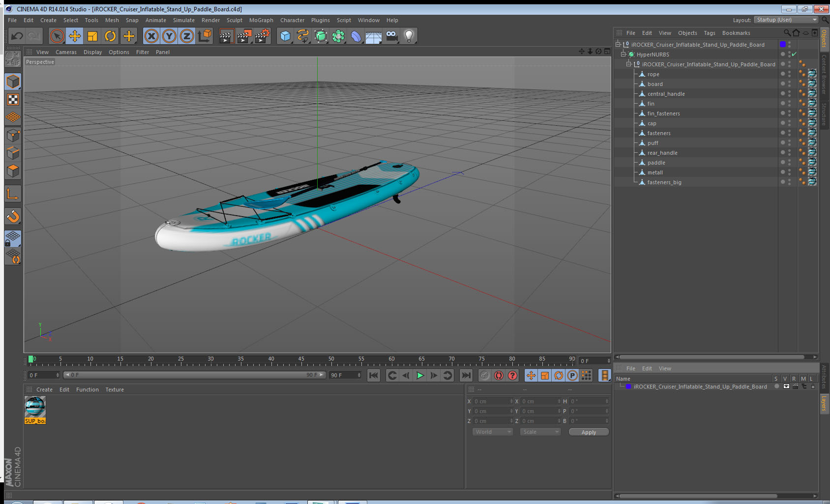830x504 pixels.
Task: Render to Picture Viewer
Action: pos(244,36)
